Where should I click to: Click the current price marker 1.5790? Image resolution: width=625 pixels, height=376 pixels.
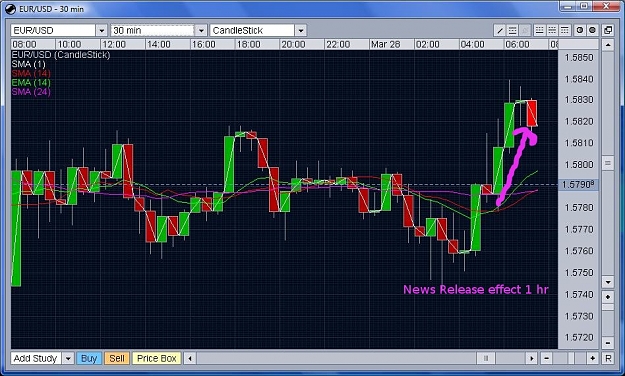point(578,185)
